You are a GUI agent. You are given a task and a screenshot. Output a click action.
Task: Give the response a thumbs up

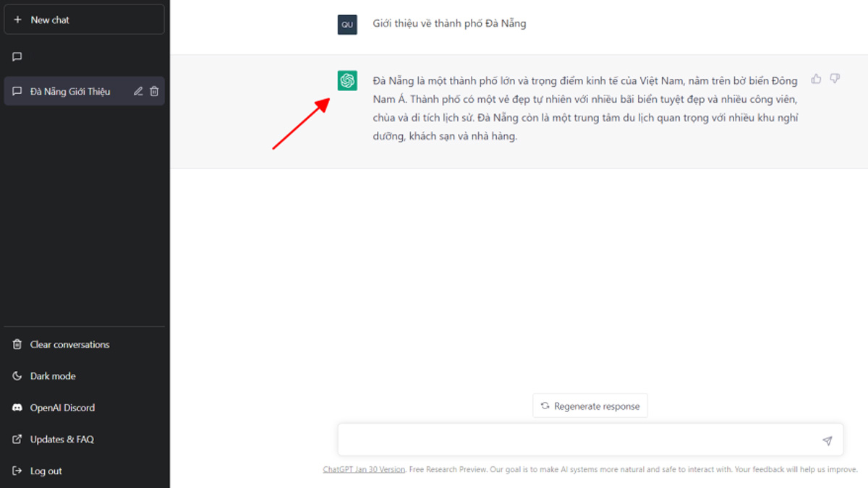coord(816,79)
